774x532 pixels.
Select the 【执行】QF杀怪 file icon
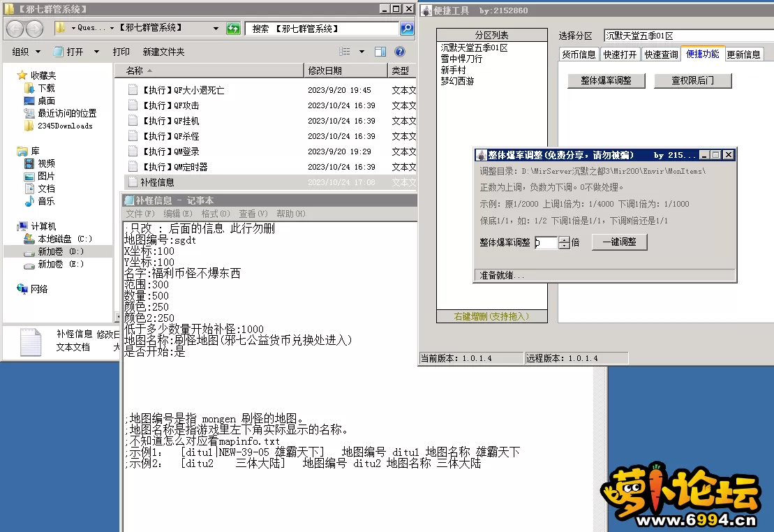click(133, 136)
